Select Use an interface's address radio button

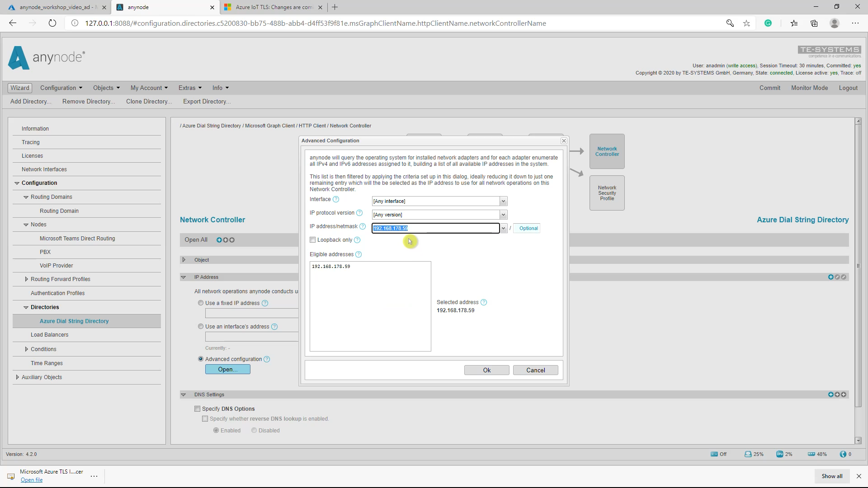(x=201, y=326)
